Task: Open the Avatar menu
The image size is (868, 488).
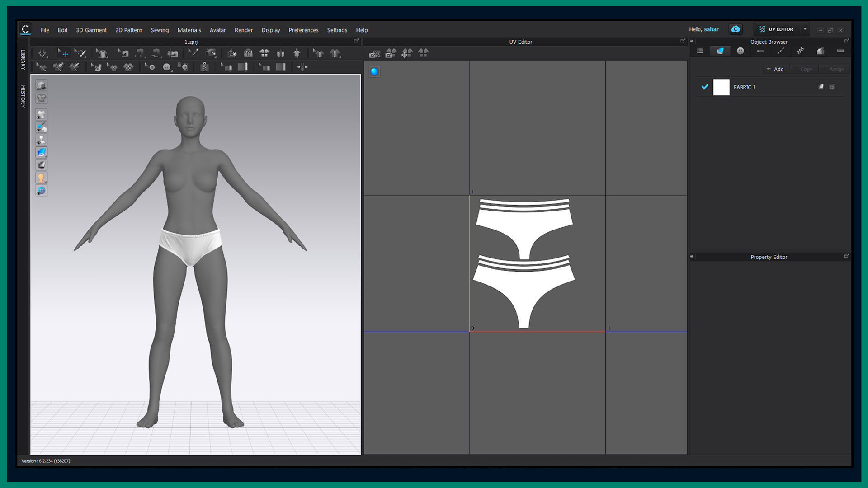Action: coord(217,30)
